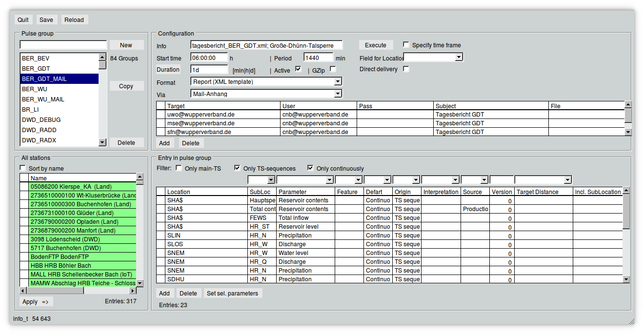The height and width of the screenshot is (334, 644).
Task: Click scroll-left arrow under All stations list
Action: (23, 291)
